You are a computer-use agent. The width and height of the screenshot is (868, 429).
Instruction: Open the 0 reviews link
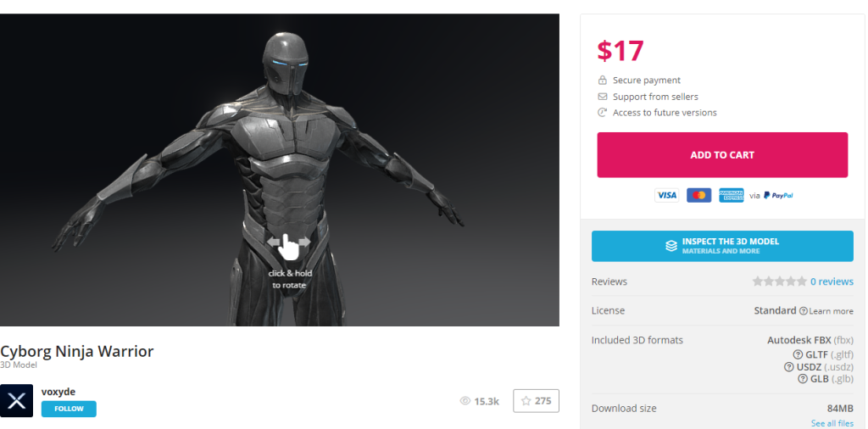pos(832,281)
